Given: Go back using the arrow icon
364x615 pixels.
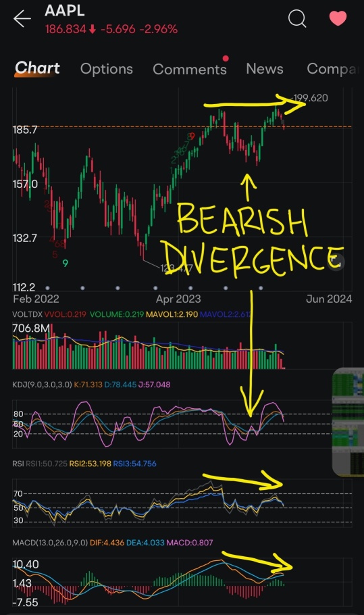Looking at the screenshot, I should (22, 18).
